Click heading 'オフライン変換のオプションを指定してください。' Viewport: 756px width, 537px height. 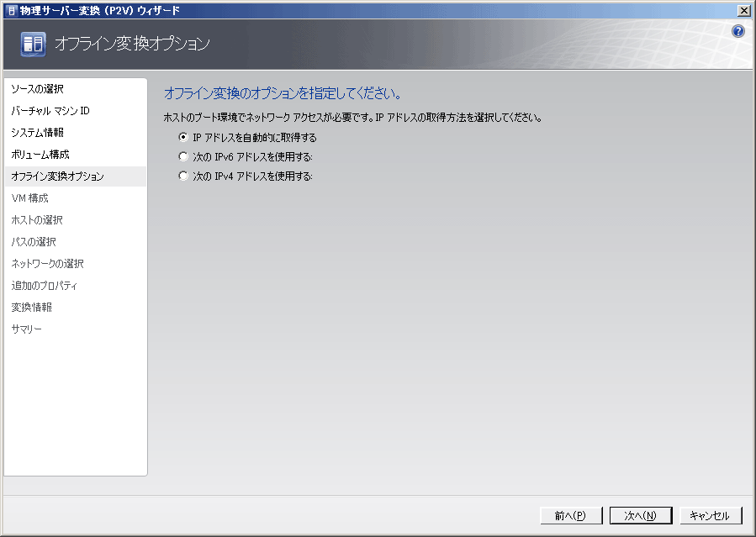[283, 93]
